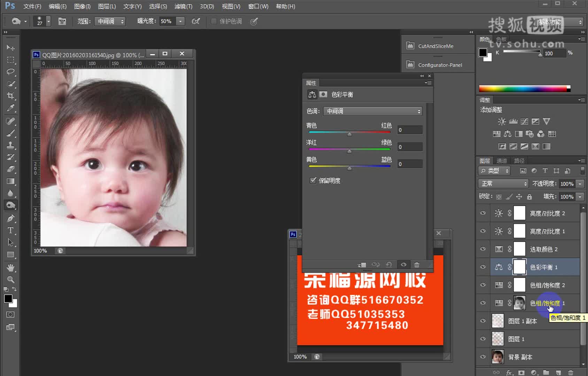Toggle the brush panel icon in options bar

[x=62, y=21]
